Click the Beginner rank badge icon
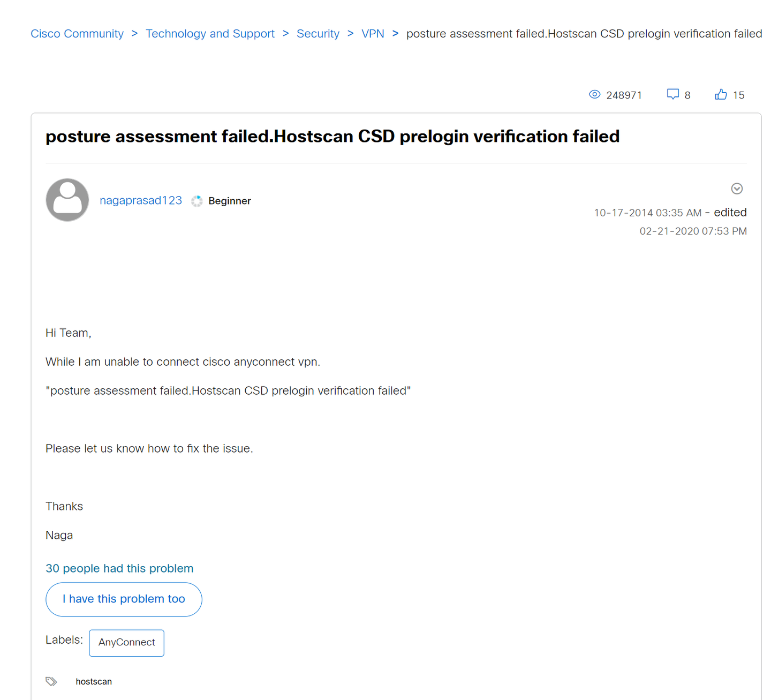 [196, 201]
